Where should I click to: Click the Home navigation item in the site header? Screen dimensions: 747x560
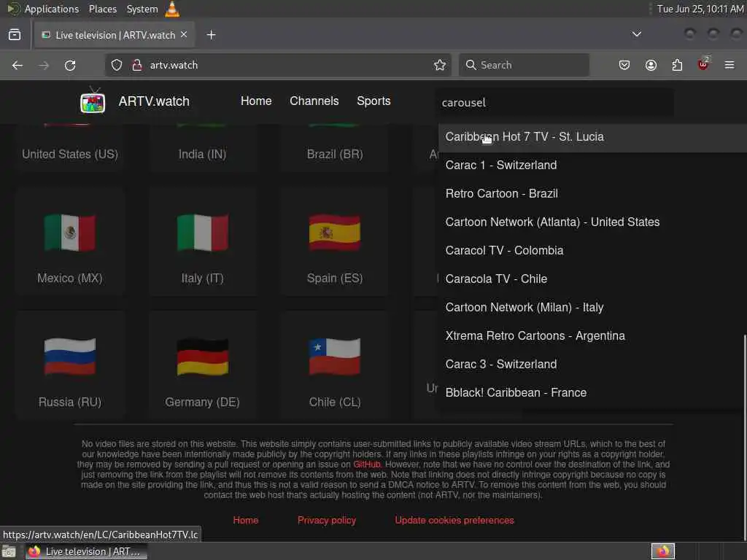click(x=256, y=101)
